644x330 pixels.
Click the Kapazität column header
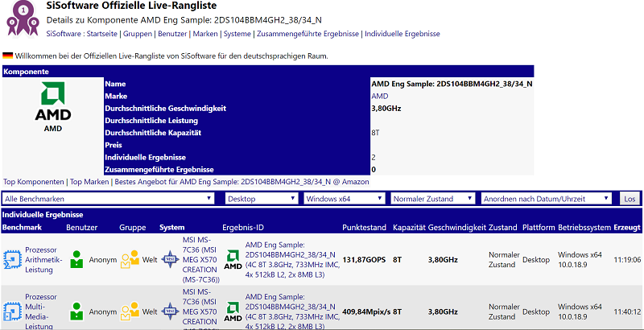(409, 228)
